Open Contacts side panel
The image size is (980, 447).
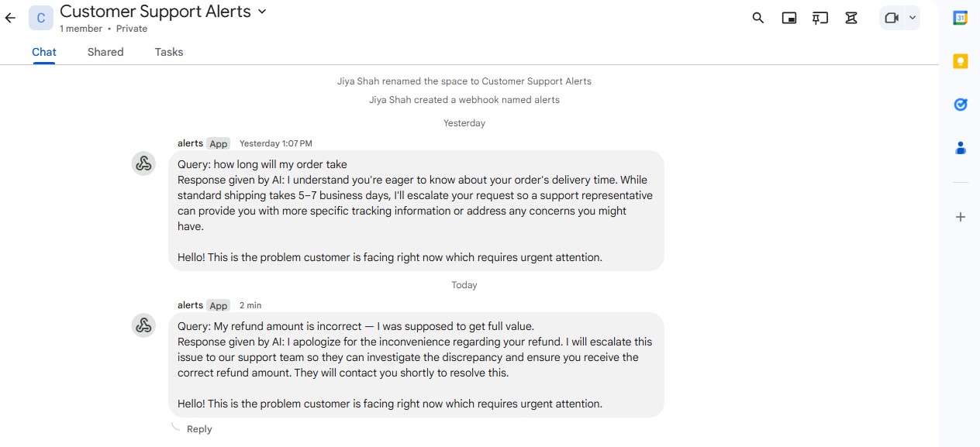960,148
